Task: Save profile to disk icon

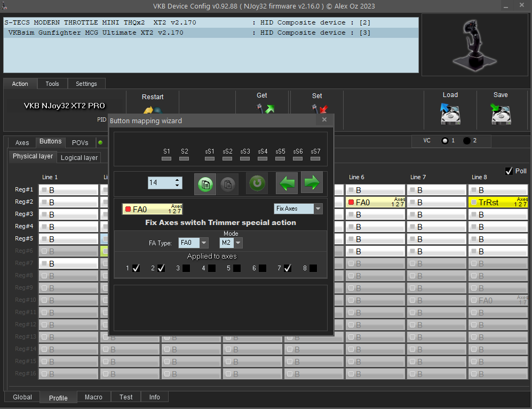Action: (501, 114)
